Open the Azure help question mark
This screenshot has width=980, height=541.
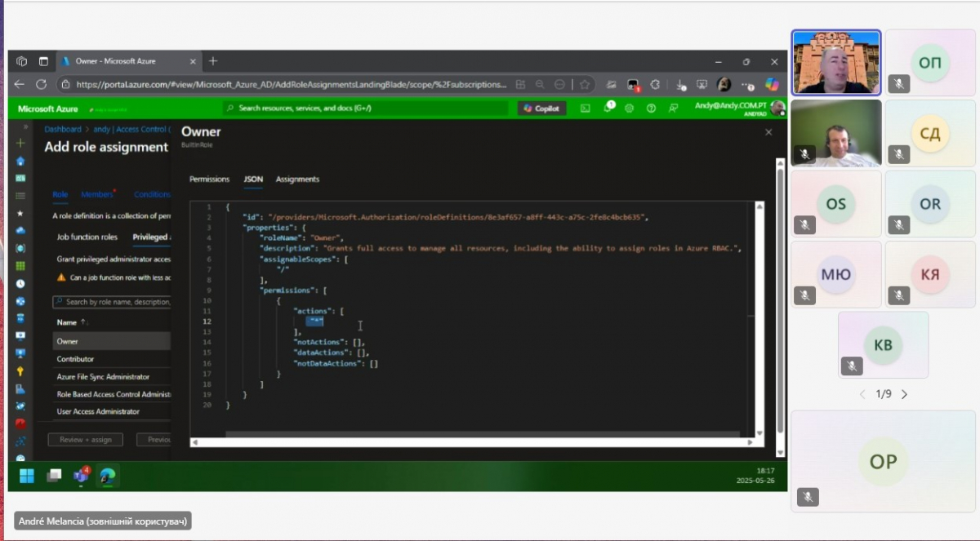click(x=651, y=109)
